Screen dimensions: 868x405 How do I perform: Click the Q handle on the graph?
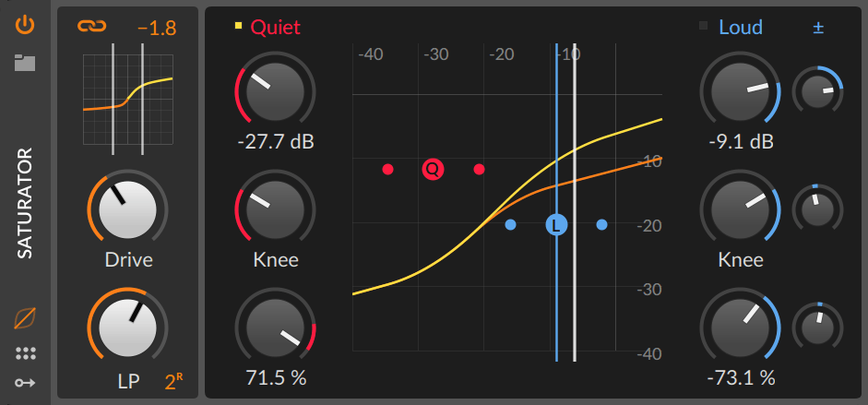click(433, 170)
